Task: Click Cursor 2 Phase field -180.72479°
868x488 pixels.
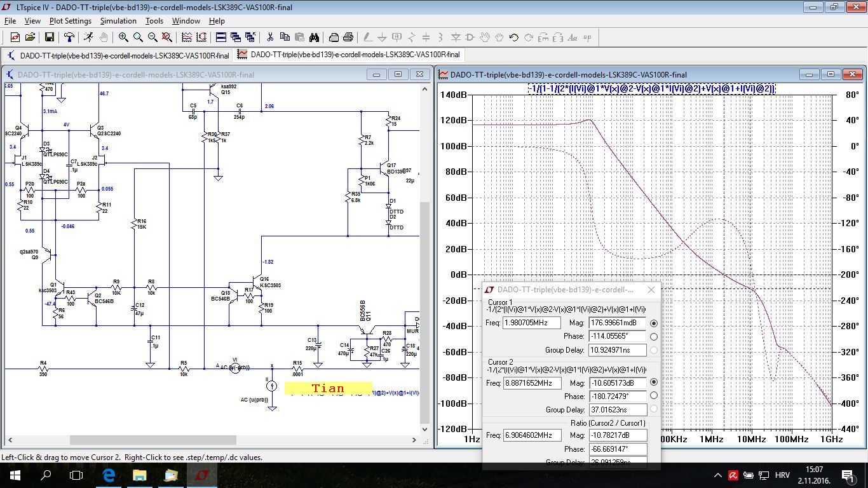Action: [617, 396]
